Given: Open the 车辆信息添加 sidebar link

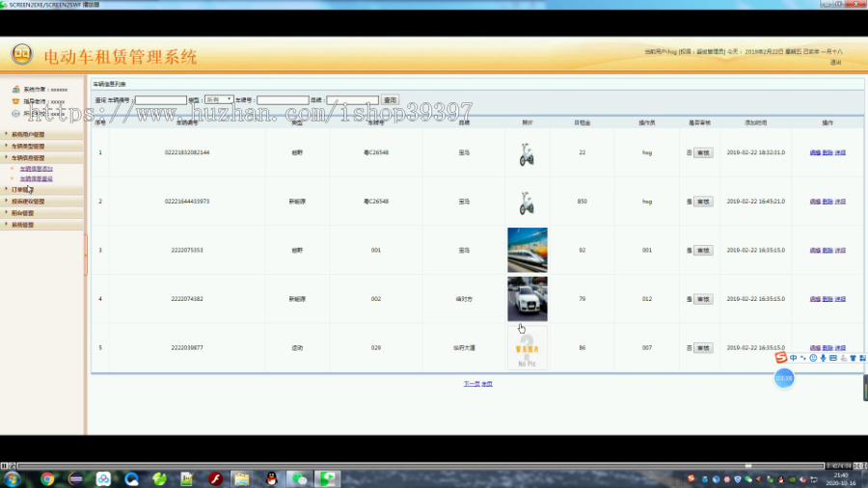Looking at the screenshot, I should coord(37,169).
